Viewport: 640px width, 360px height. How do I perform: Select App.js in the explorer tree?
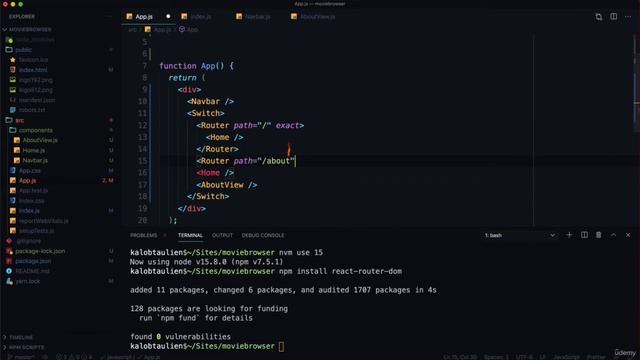tap(28, 180)
